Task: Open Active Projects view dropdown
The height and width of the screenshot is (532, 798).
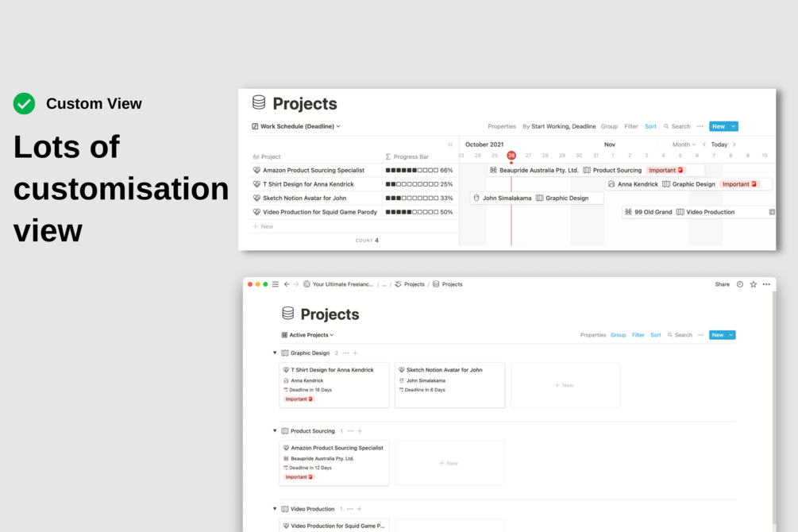Action: (307, 335)
